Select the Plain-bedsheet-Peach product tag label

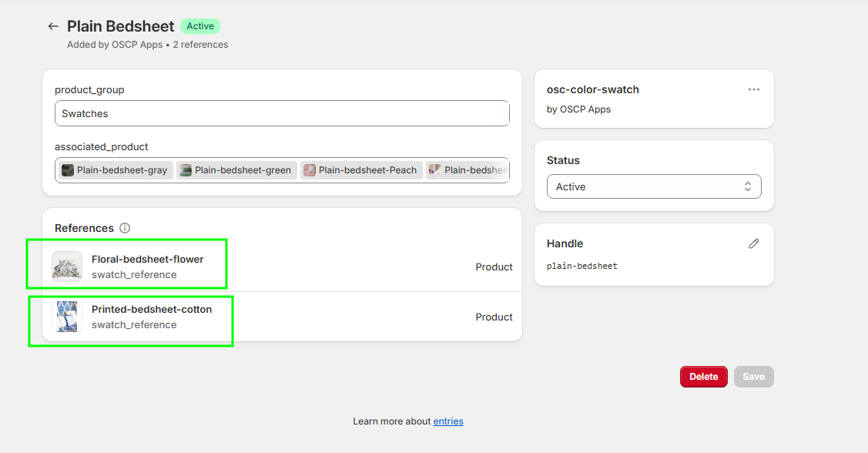pos(367,170)
